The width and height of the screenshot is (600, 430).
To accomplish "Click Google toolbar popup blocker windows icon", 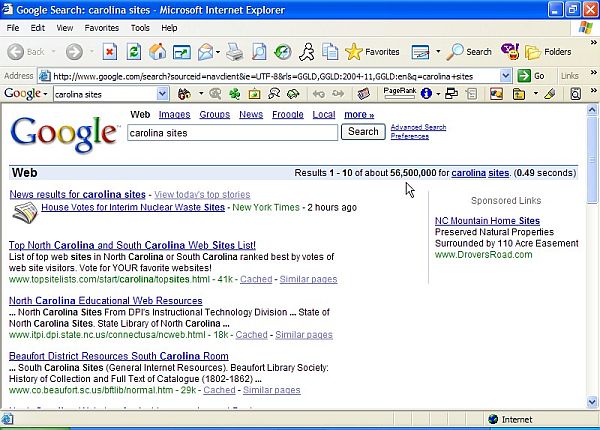I will click(x=452, y=94).
